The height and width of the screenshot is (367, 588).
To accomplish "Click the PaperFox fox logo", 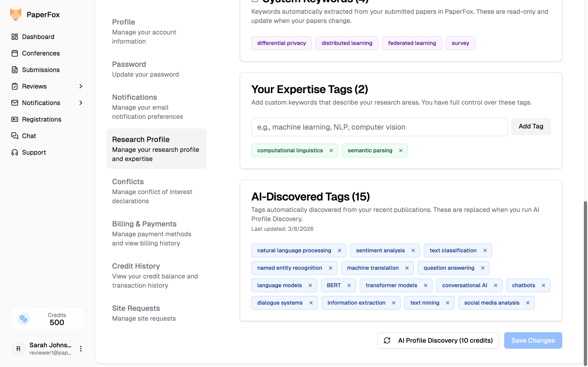I will [x=16, y=14].
